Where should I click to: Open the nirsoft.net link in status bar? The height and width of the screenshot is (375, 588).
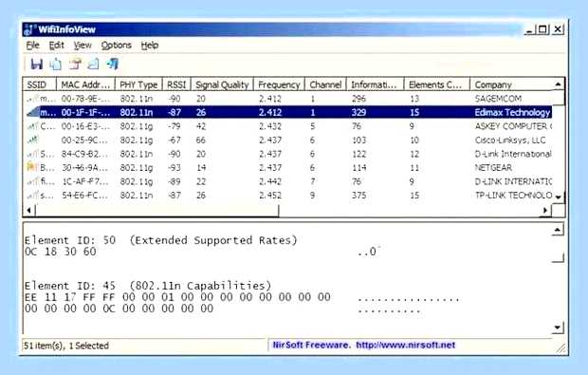tap(405, 345)
